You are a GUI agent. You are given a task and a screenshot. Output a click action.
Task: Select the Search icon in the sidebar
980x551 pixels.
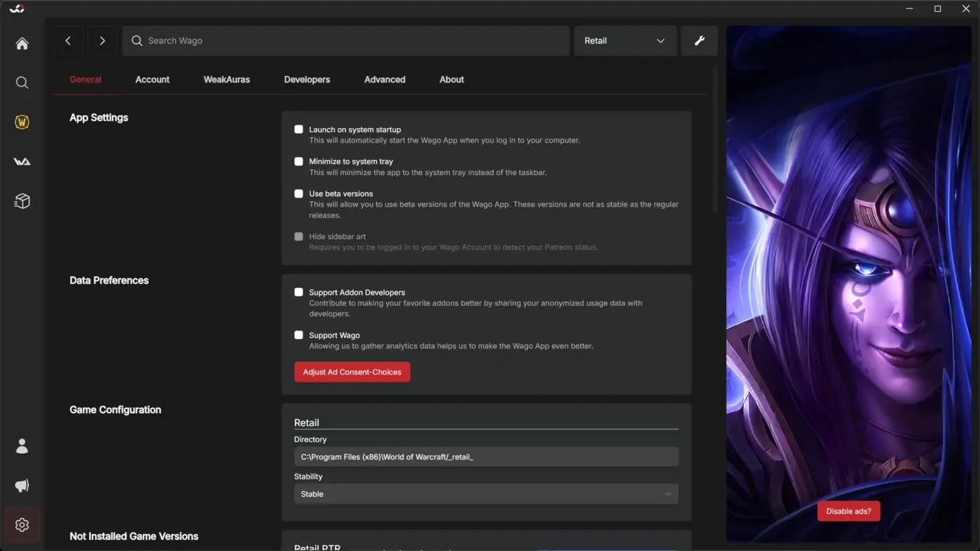click(x=21, y=83)
